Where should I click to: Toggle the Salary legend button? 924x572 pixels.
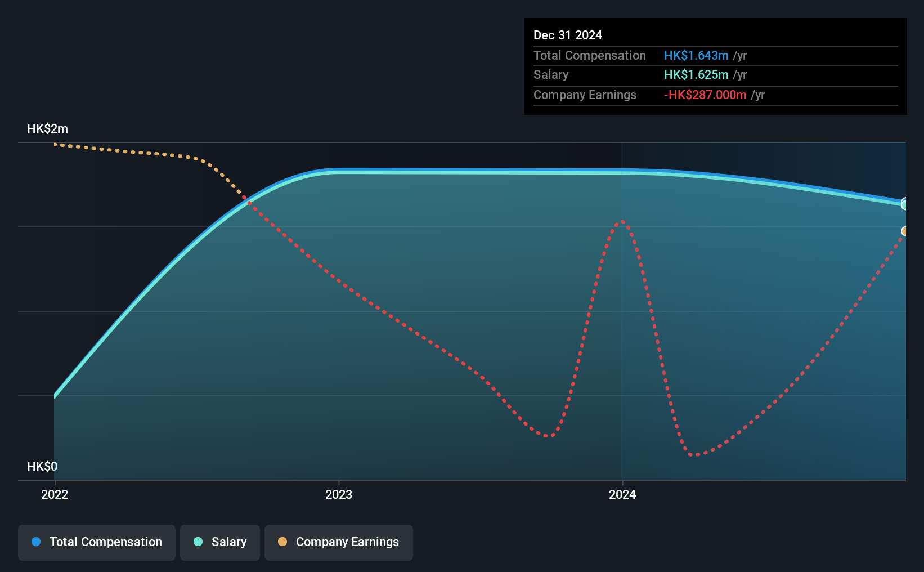[220, 542]
